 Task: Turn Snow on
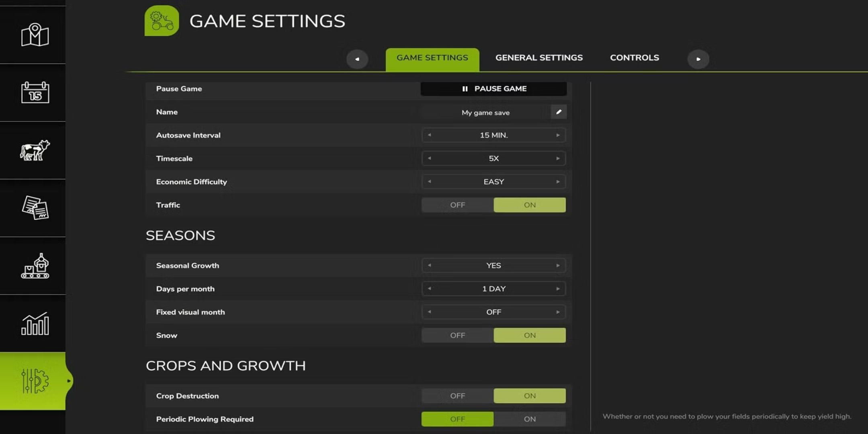(x=530, y=335)
